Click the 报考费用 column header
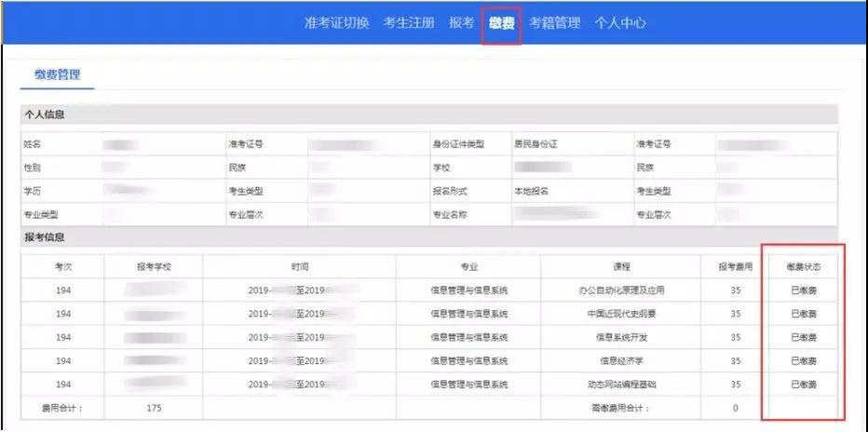868x432 pixels. click(735, 266)
